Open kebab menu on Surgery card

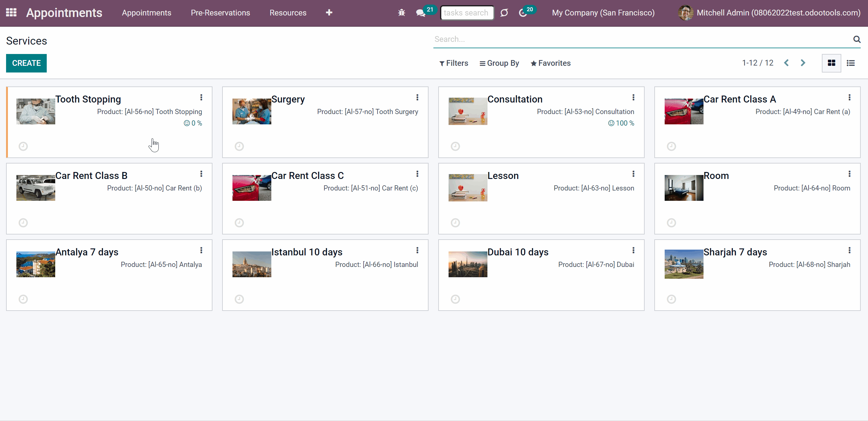(417, 97)
